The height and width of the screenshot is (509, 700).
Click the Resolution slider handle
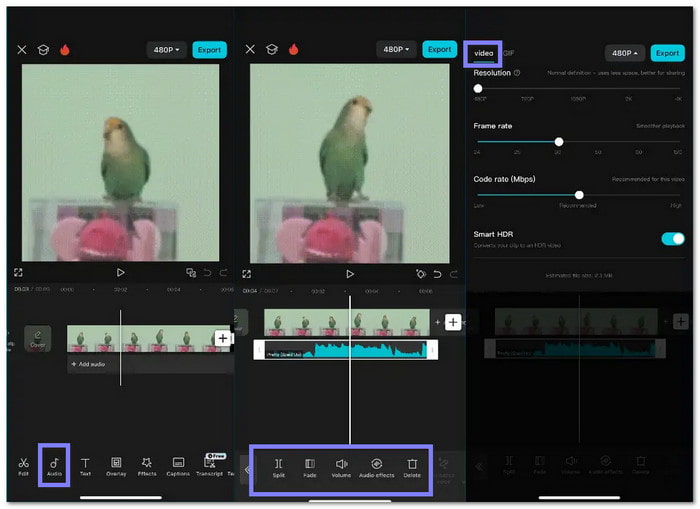[x=478, y=88]
